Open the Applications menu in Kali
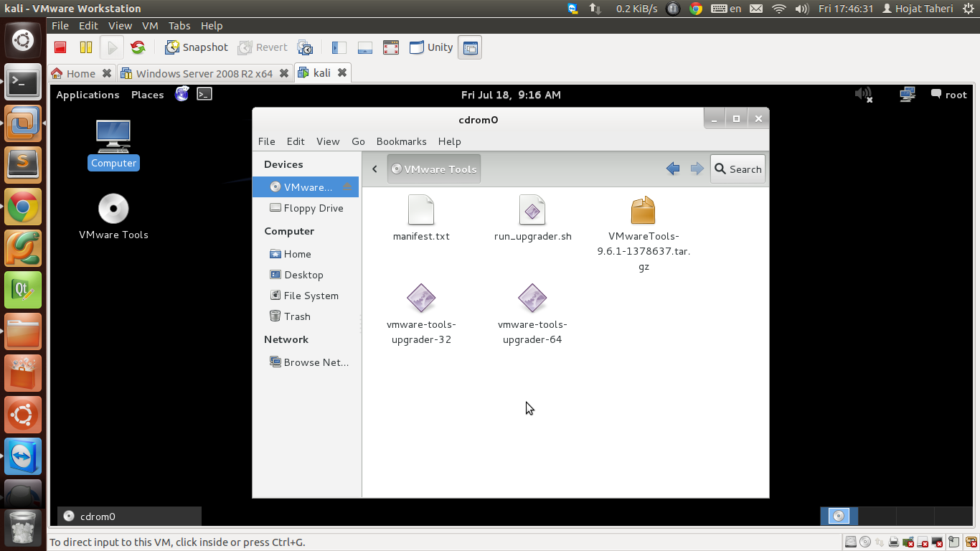This screenshot has width=980, height=551. pos(88,95)
